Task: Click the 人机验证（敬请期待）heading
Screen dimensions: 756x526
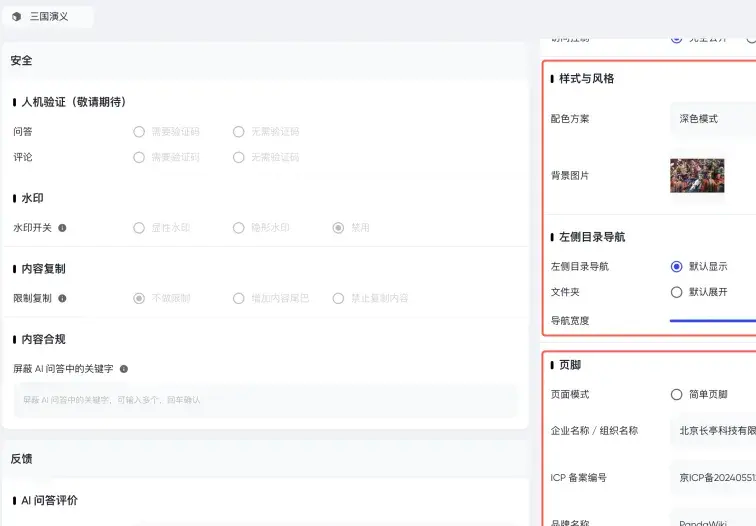Action: (74, 102)
